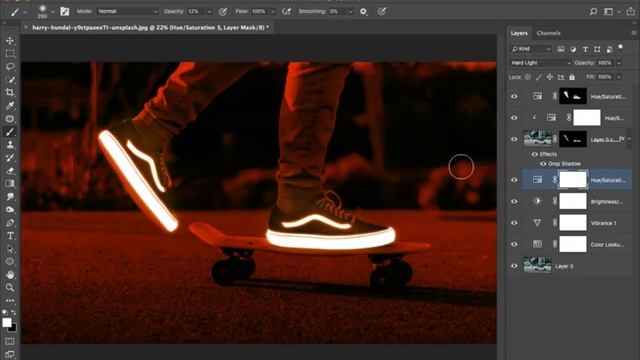Select the Zoom tool

click(10, 288)
